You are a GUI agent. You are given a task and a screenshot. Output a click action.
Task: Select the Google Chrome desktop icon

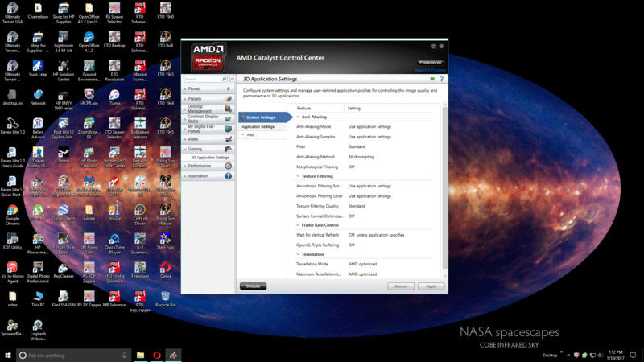click(x=12, y=215)
